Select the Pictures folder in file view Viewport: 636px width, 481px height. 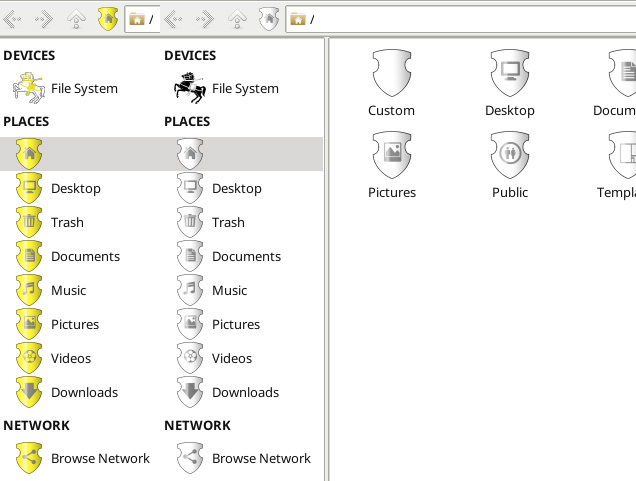click(x=392, y=165)
